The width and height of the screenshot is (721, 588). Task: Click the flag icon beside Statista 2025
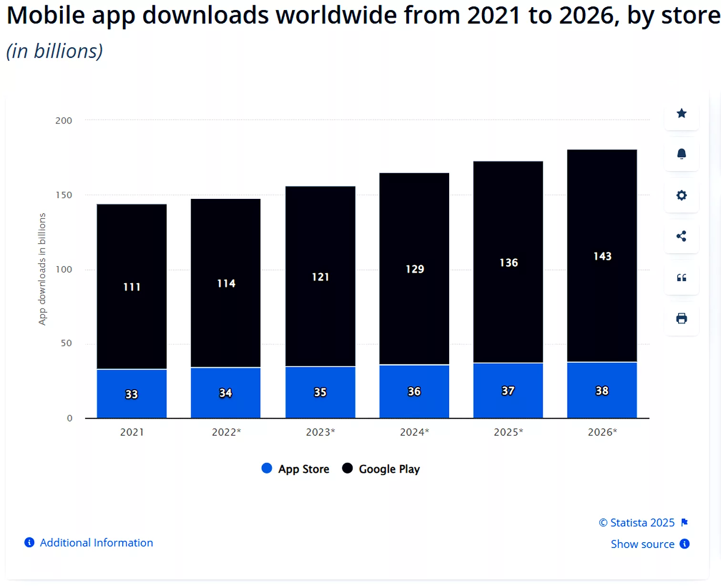[x=685, y=522]
